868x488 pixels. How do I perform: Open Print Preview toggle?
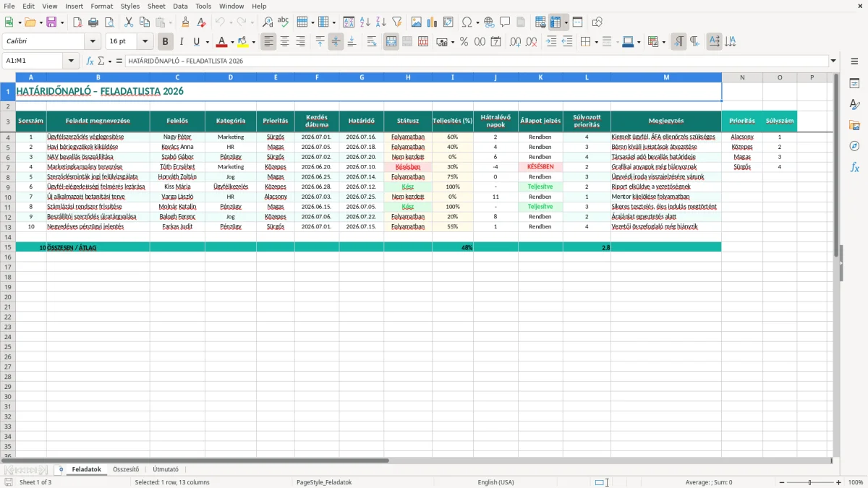point(109,22)
